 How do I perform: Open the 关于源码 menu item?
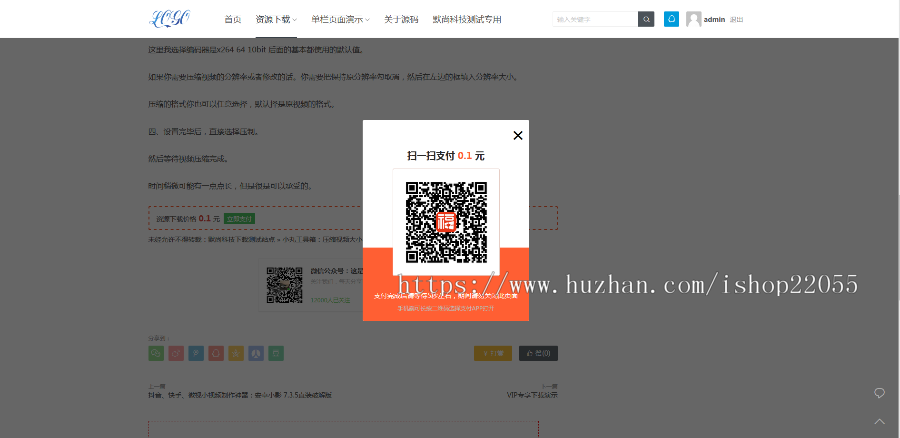[401, 20]
